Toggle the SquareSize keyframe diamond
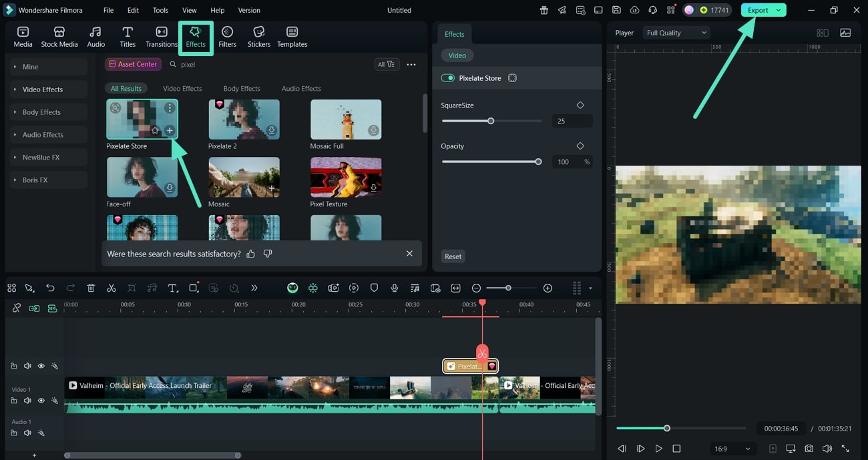The height and width of the screenshot is (460, 868). pos(580,105)
